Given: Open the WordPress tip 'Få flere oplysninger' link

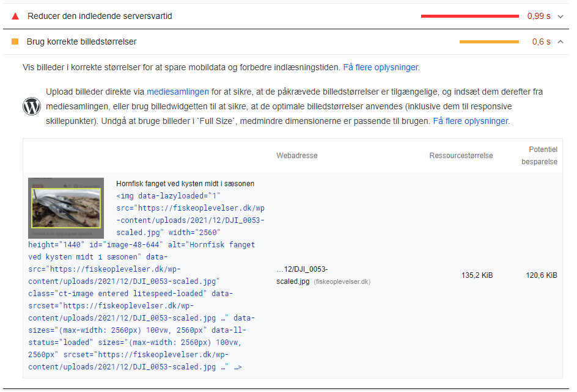Looking at the screenshot, I should coord(471,121).
